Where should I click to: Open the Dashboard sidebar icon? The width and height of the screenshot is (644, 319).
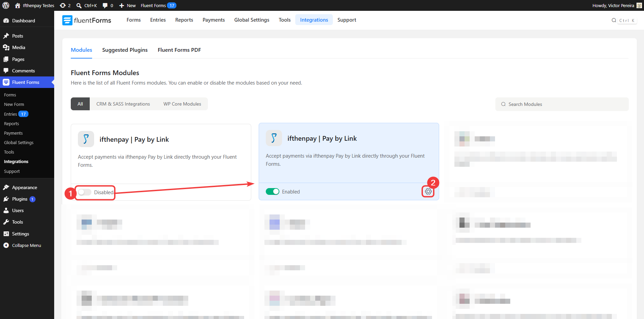(6, 21)
